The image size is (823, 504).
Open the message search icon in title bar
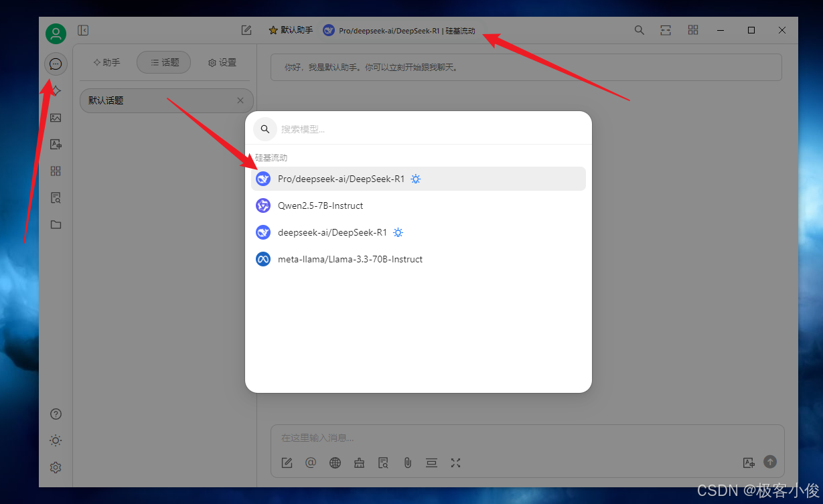pyautogui.click(x=640, y=30)
